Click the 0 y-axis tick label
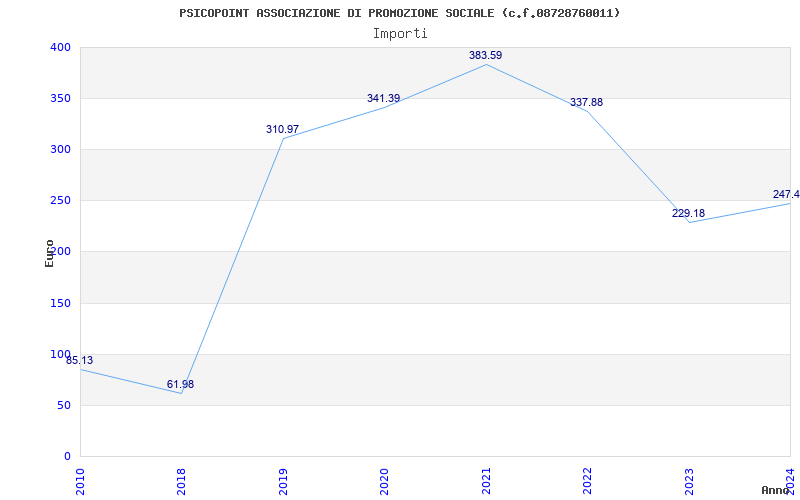This screenshot has width=800, height=500. [67, 456]
